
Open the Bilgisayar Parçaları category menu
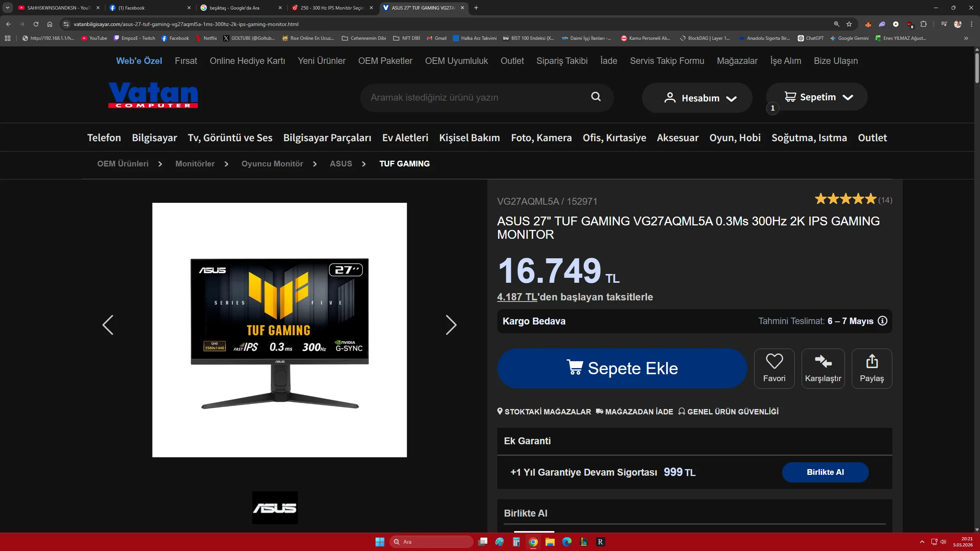(x=327, y=138)
